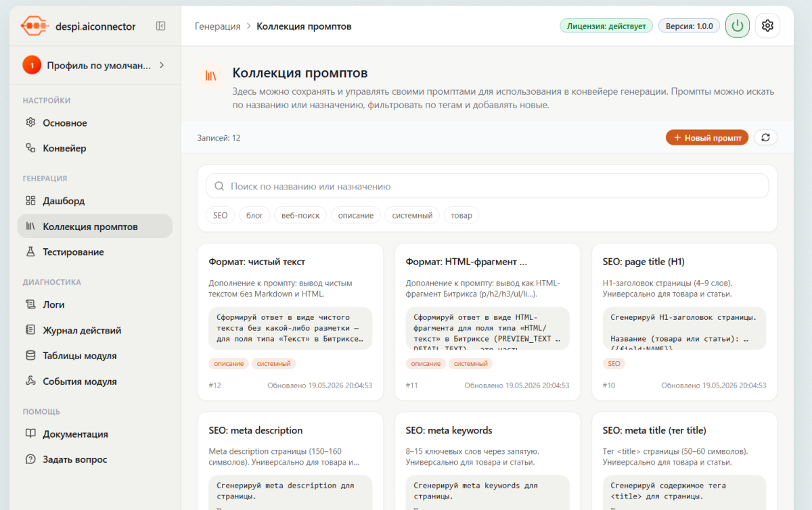Click the magnifier icon in search field
Image resolution: width=812 pixels, height=510 pixels.
(x=219, y=186)
